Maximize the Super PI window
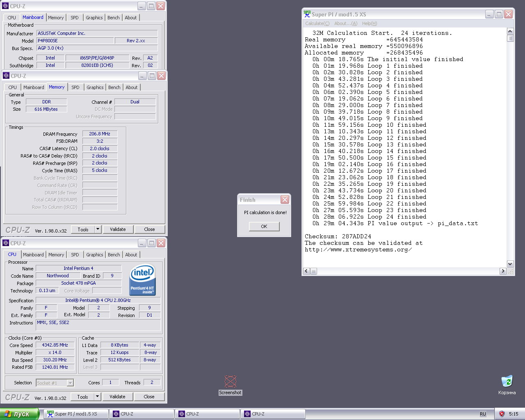 pyautogui.click(x=499, y=14)
